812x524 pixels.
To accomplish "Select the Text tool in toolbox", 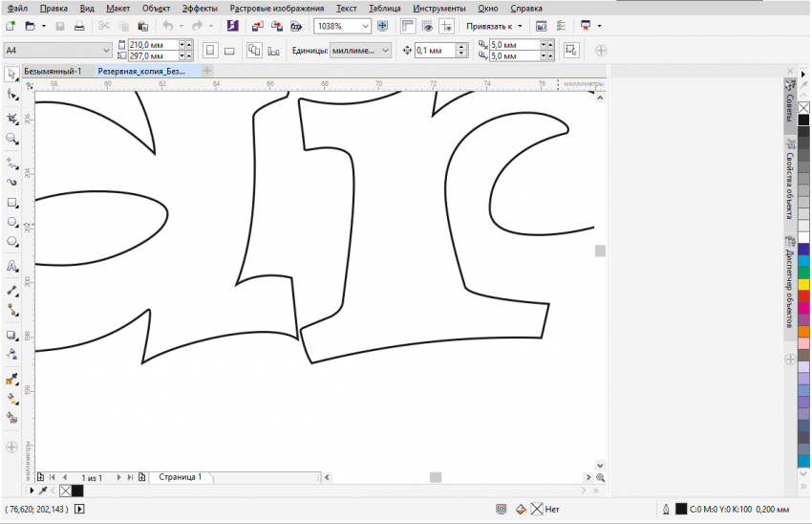I will coord(12,266).
